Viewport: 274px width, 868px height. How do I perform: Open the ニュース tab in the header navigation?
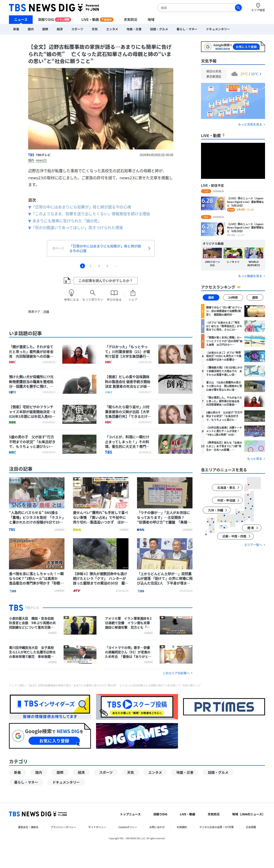(x=20, y=20)
